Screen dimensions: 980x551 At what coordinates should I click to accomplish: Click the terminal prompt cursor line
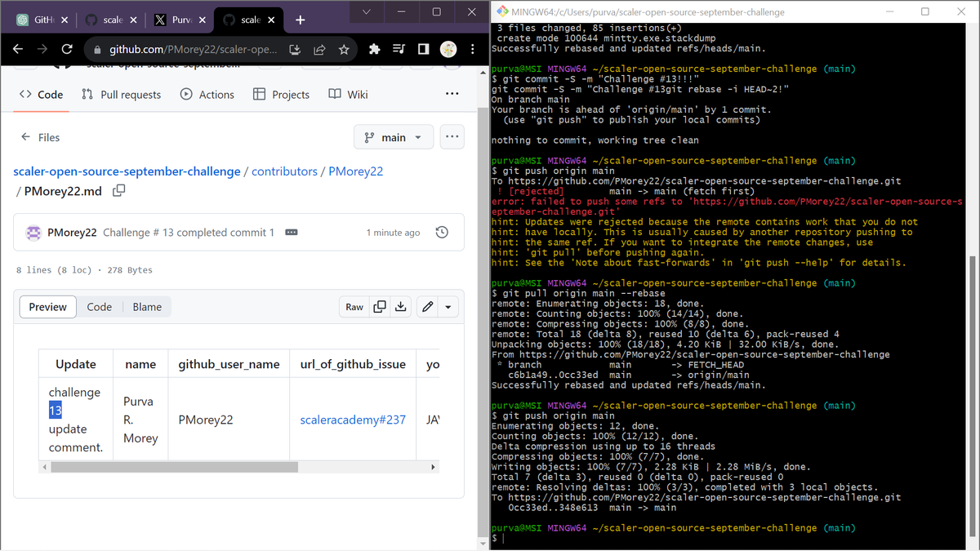point(499,539)
